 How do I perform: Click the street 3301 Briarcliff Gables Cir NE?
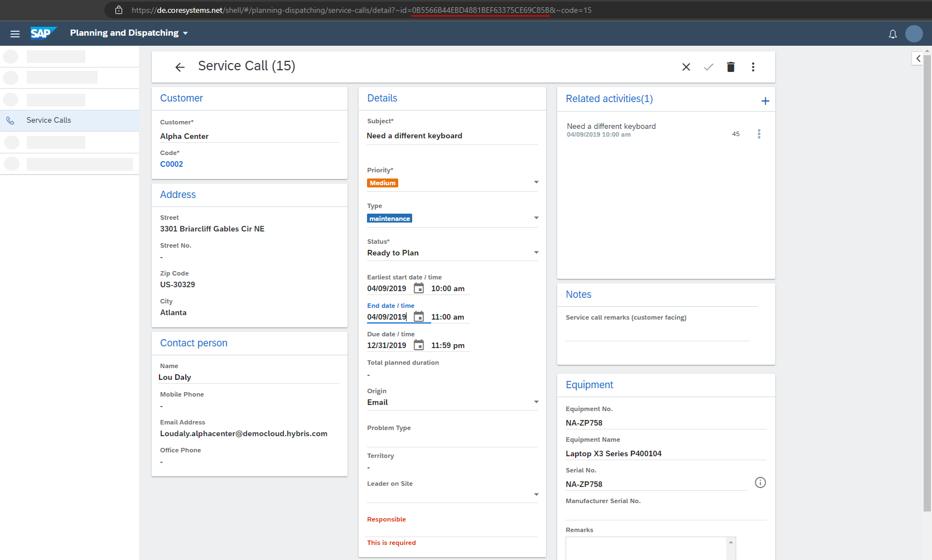click(x=213, y=229)
